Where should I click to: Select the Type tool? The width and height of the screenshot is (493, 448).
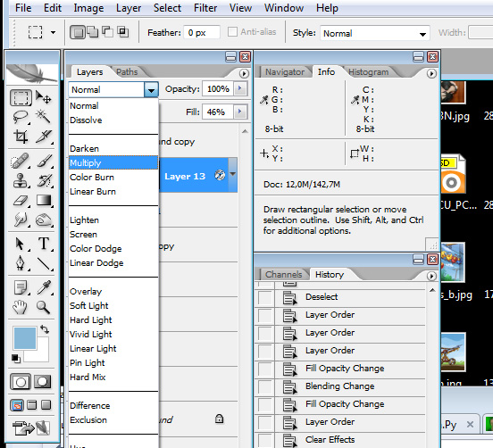pyautogui.click(x=44, y=244)
